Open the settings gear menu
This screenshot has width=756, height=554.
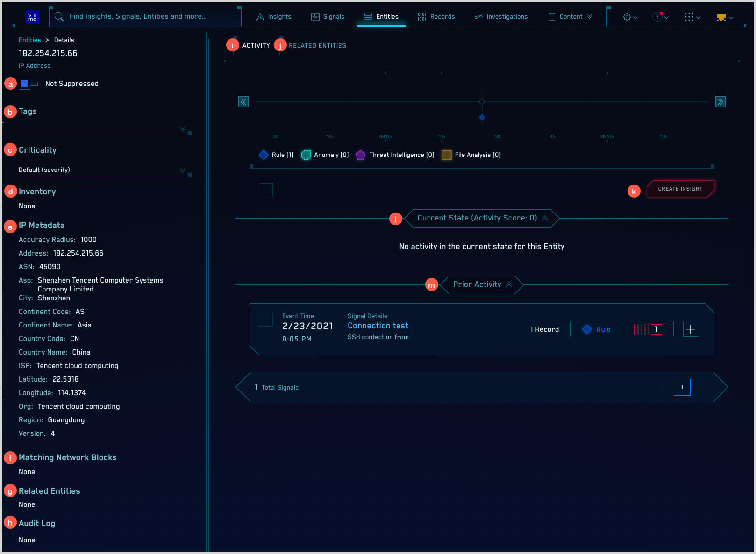pos(627,16)
